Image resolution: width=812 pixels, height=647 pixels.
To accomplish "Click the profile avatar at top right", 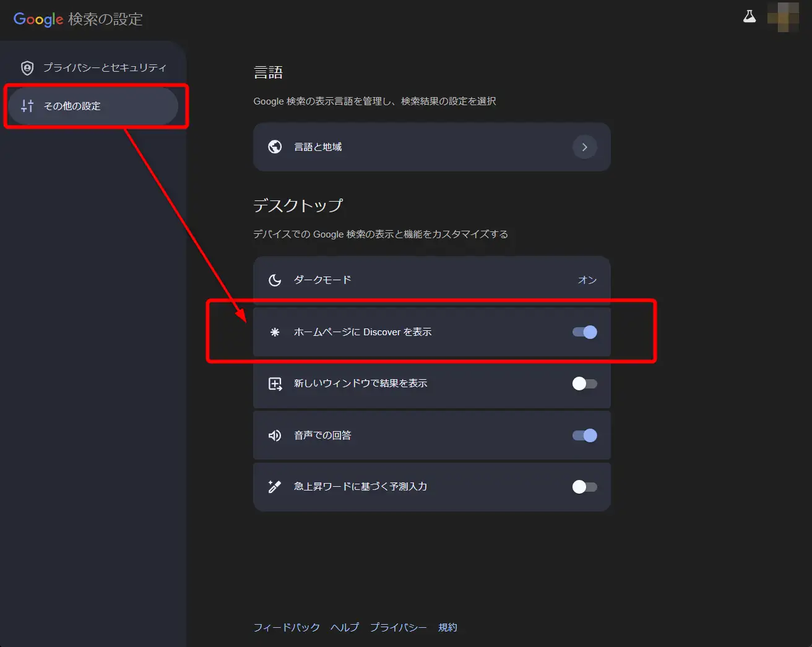I will tap(782, 17).
